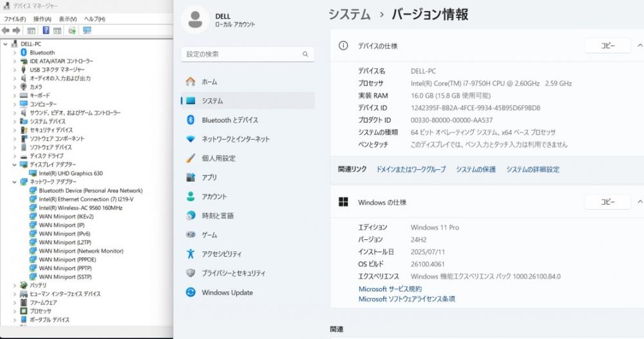Click the Forward arrow in Device Manager toolbar
Image resolution: width=644 pixels, height=339 pixels.
(x=17, y=30)
